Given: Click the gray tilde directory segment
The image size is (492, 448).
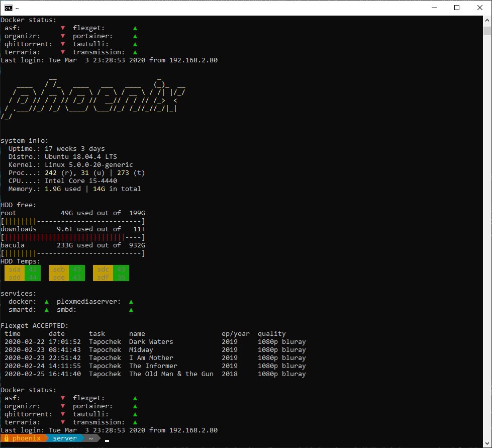Looking at the screenshot, I should point(91,438).
